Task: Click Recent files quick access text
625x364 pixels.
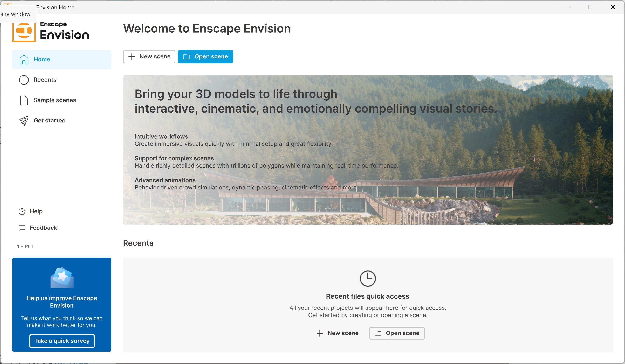Action: [x=367, y=296]
